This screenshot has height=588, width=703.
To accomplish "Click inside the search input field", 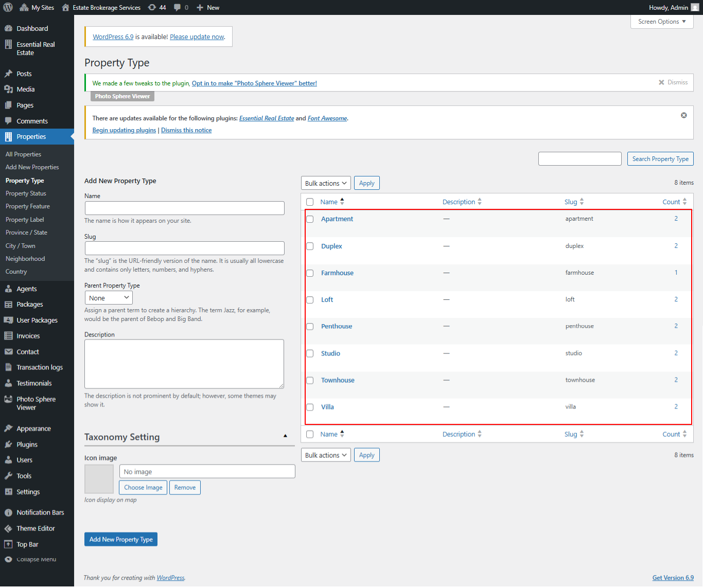I will 579,158.
